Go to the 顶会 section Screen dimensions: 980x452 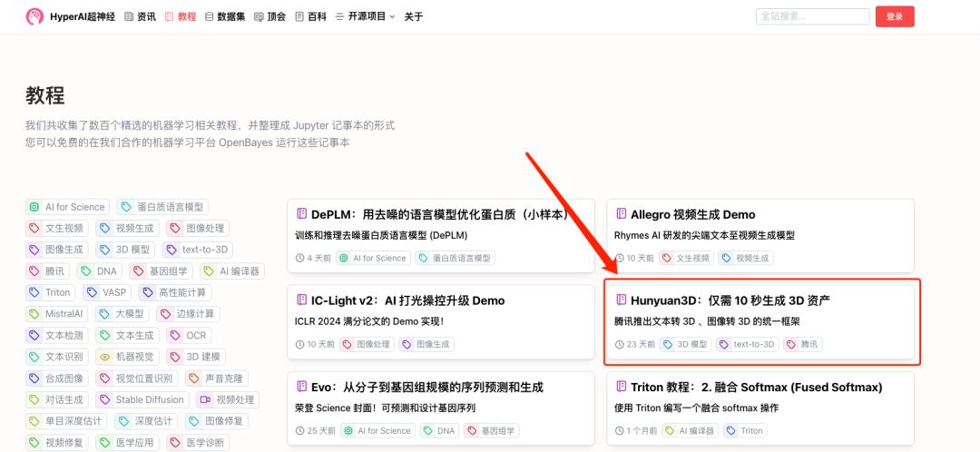tap(270, 17)
